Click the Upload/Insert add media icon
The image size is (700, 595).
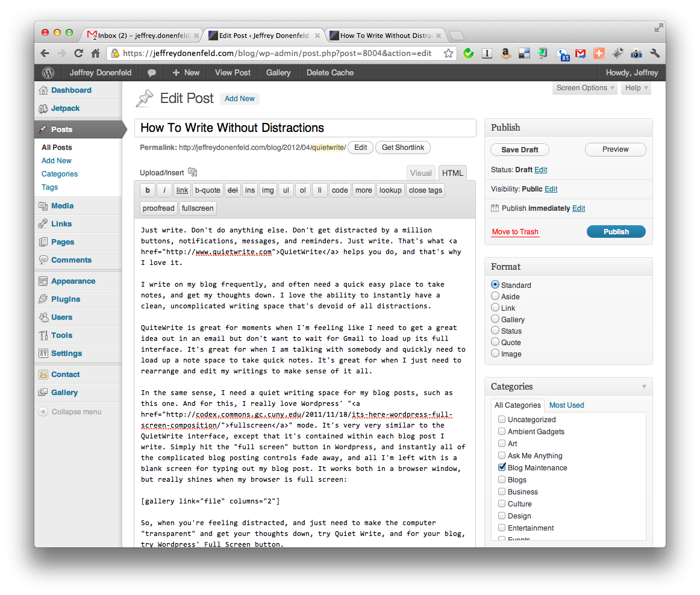click(x=192, y=172)
